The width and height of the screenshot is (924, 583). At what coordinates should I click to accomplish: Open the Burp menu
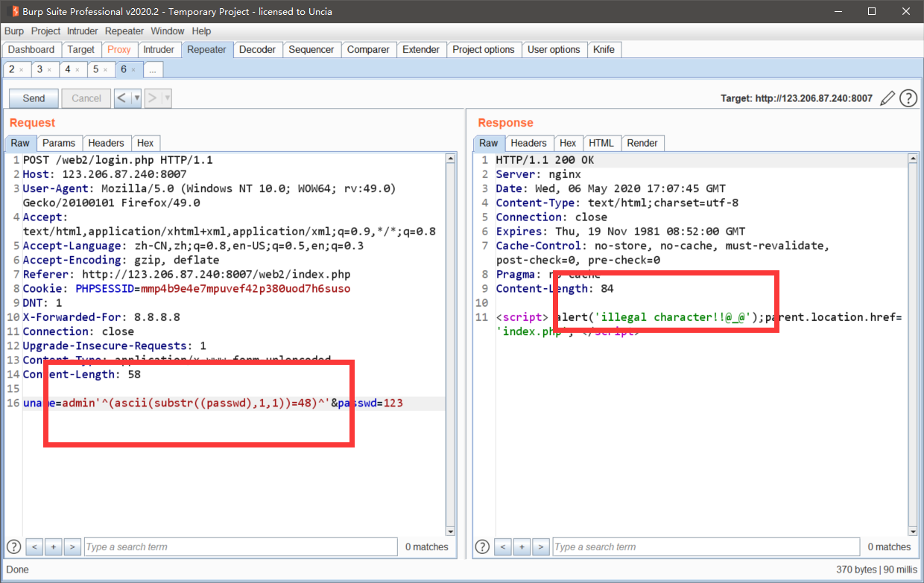(x=14, y=31)
